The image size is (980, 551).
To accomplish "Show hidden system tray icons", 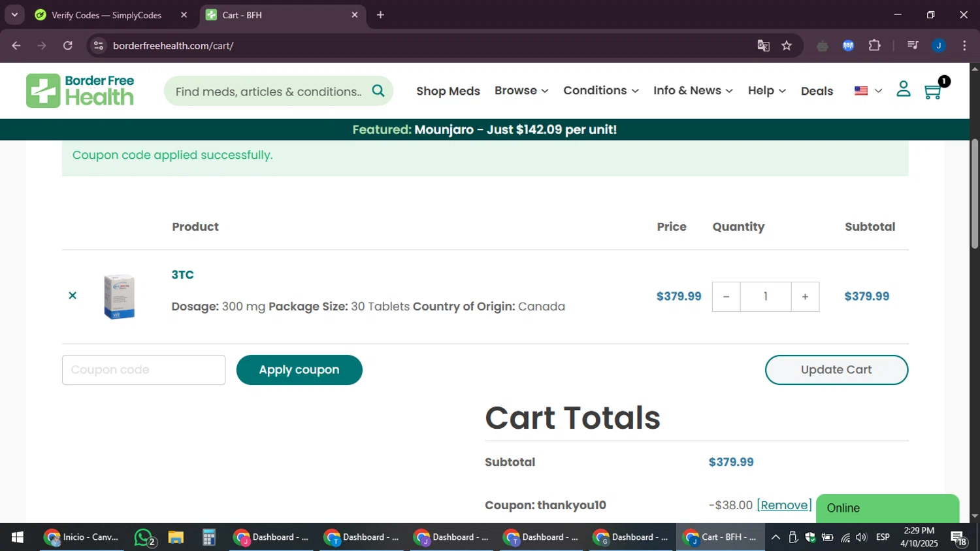I will (776, 537).
